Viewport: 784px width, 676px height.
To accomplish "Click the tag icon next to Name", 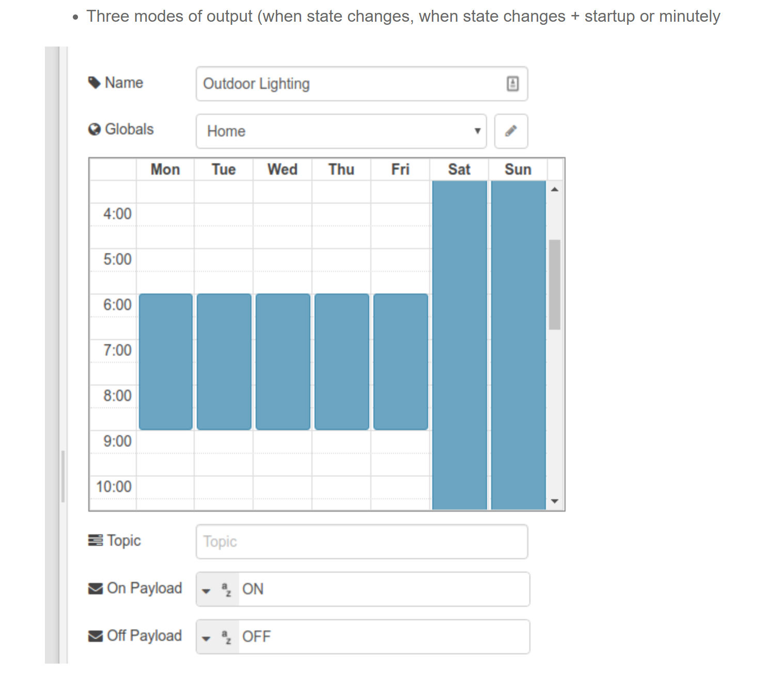I will (x=95, y=83).
